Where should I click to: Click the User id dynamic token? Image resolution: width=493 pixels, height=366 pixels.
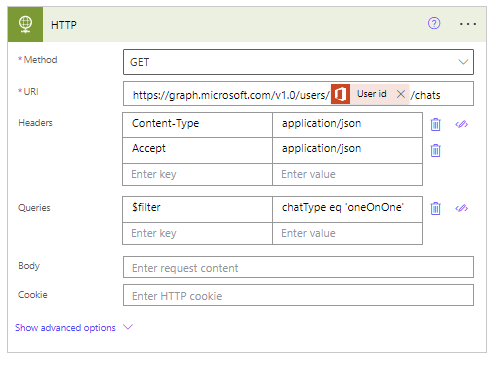(370, 94)
